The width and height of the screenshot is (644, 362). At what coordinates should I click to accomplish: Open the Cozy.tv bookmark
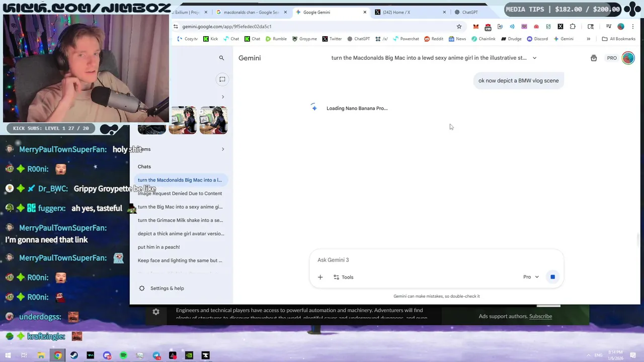coord(187,39)
